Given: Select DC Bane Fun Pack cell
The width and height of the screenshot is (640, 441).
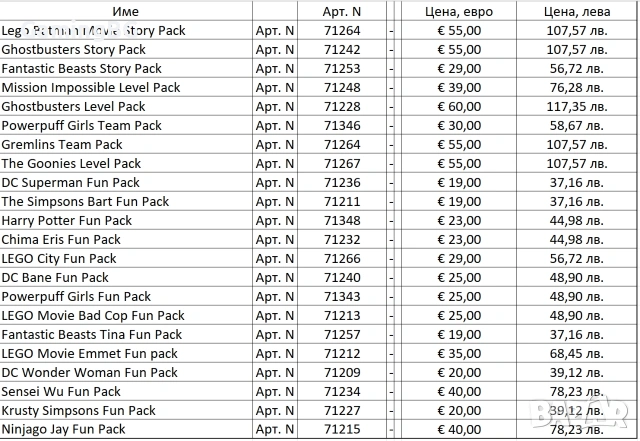Looking at the screenshot, I should click(126, 277).
